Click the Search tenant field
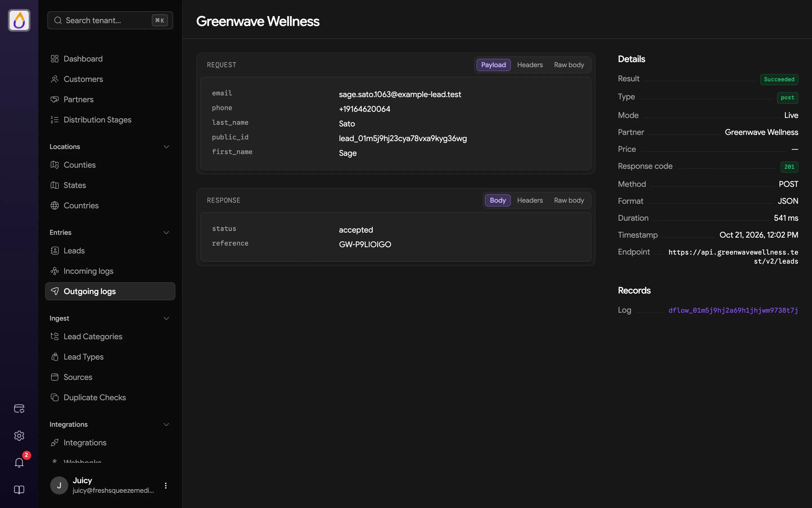 [110, 20]
